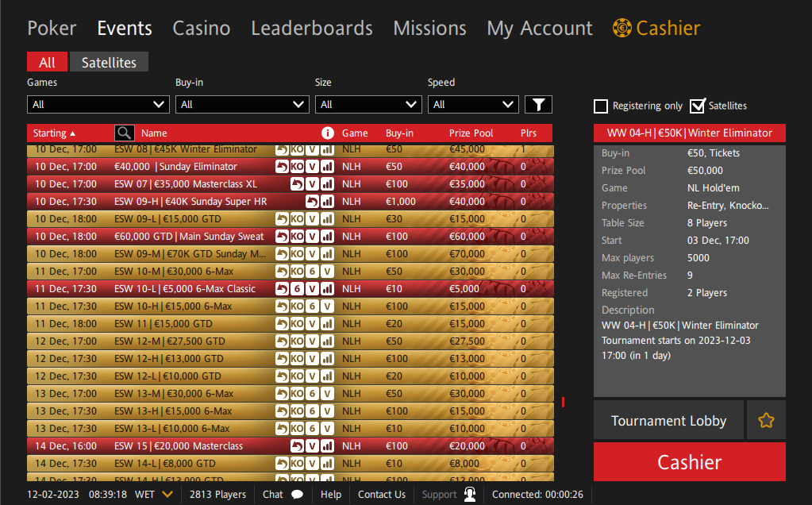Image resolution: width=812 pixels, height=505 pixels.
Task: Open the Leaderboards menu
Action: pyautogui.click(x=311, y=29)
